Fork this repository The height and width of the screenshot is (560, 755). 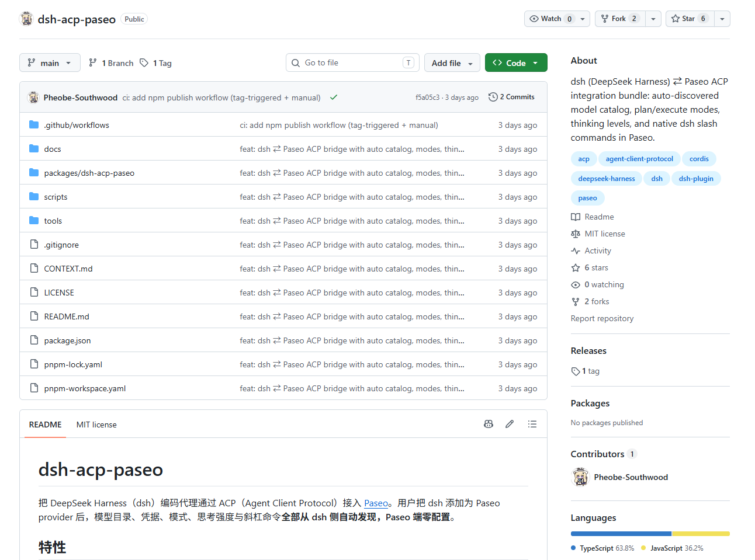(x=620, y=19)
